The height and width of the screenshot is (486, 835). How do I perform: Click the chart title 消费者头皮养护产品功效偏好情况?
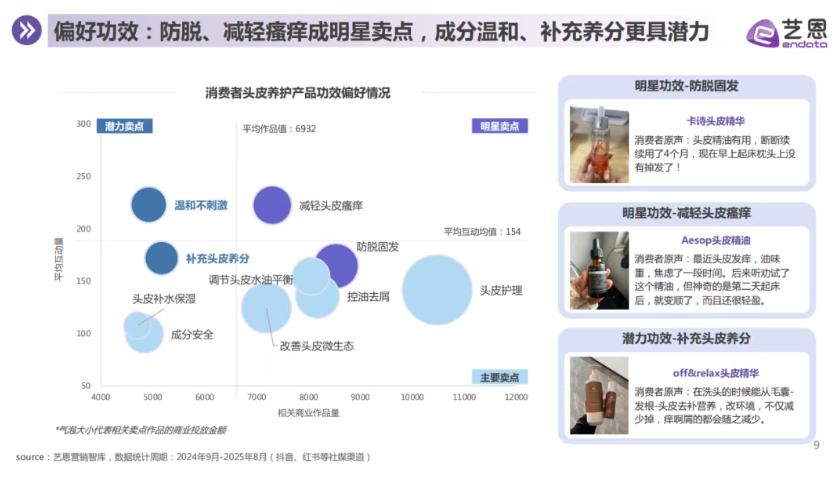(x=297, y=93)
